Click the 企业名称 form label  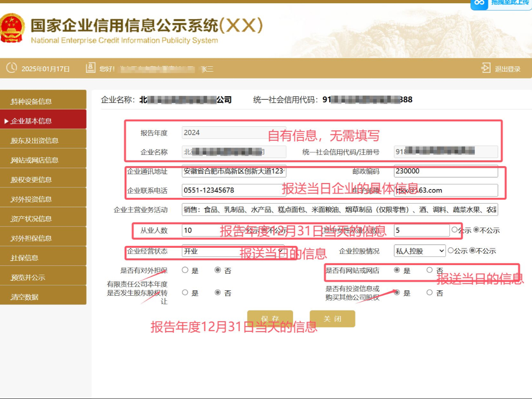154,152
